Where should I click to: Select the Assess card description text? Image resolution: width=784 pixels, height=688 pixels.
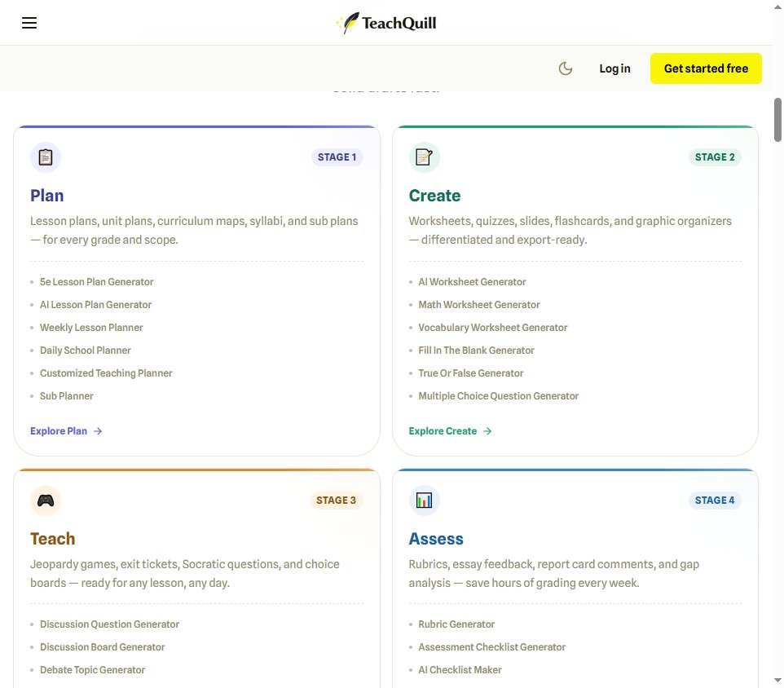pyautogui.click(x=554, y=574)
